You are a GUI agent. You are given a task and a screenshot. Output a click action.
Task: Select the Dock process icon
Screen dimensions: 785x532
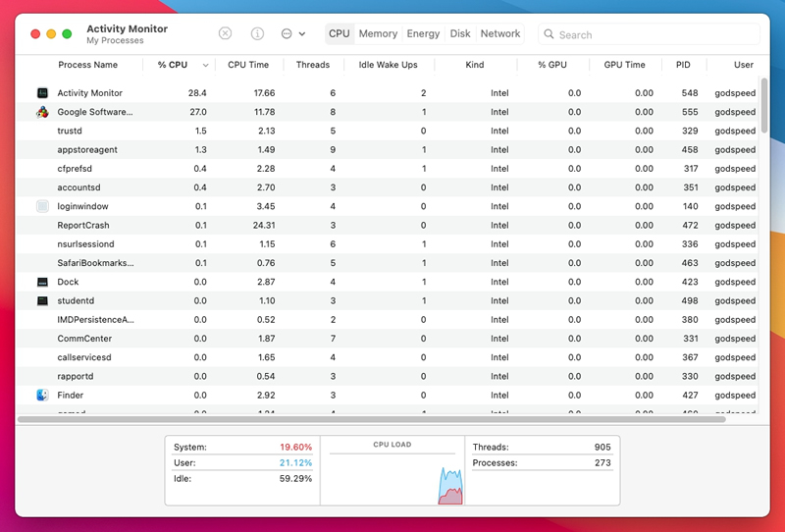(42, 282)
